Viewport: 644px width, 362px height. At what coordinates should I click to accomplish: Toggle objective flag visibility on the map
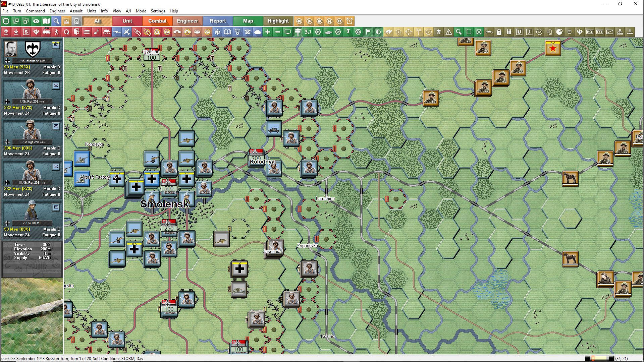coord(368,32)
